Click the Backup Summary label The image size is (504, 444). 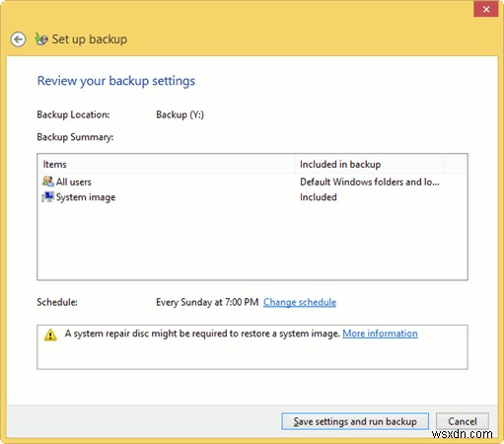75,137
